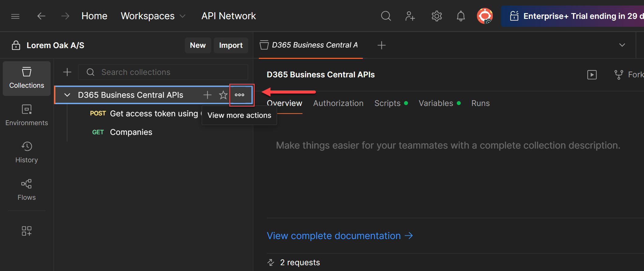The height and width of the screenshot is (271, 644).
Task: Open Environments in the sidebar
Action: [x=27, y=116]
